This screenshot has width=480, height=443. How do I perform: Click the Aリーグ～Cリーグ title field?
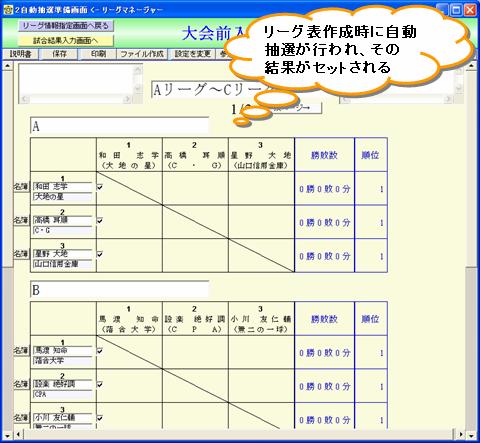[207, 89]
